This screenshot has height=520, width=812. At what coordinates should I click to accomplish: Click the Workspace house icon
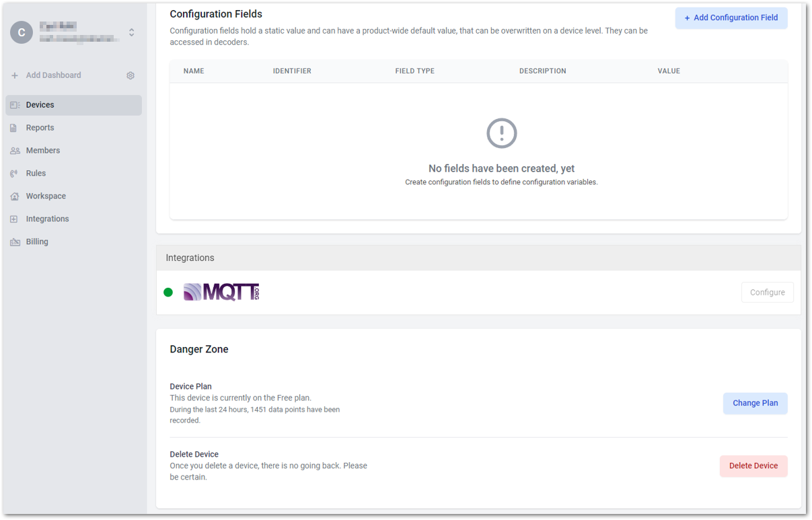pyautogui.click(x=15, y=196)
